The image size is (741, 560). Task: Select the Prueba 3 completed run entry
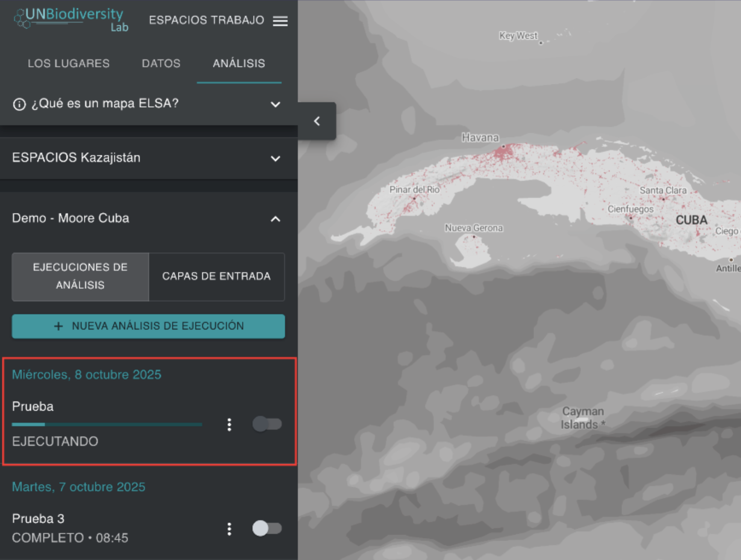click(38, 519)
